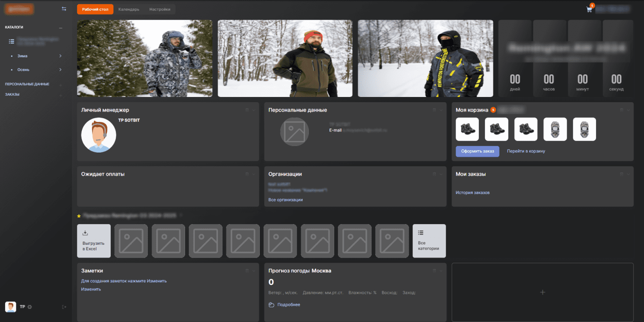Image resolution: width=644 pixels, height=322 pixels.
Task: Expand the Осень category chevron
Action: point(60,70)
